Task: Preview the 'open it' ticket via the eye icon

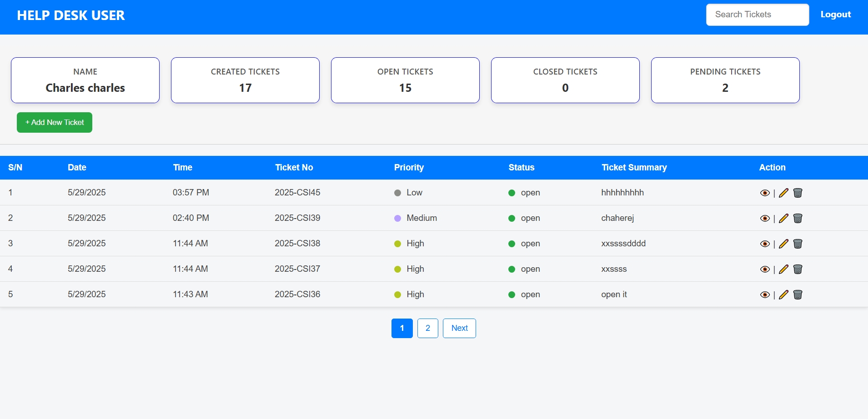Action: [765, 294]
